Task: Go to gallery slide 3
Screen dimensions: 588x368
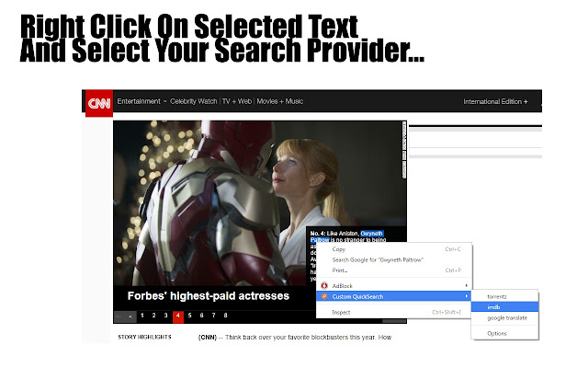Action: (x=165, y=316)
